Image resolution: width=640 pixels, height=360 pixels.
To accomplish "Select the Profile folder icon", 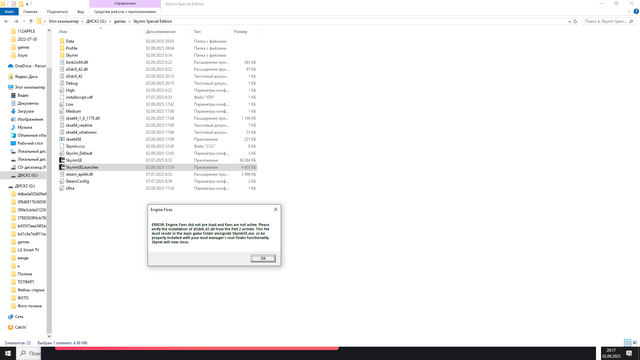I will click(62, 48).
